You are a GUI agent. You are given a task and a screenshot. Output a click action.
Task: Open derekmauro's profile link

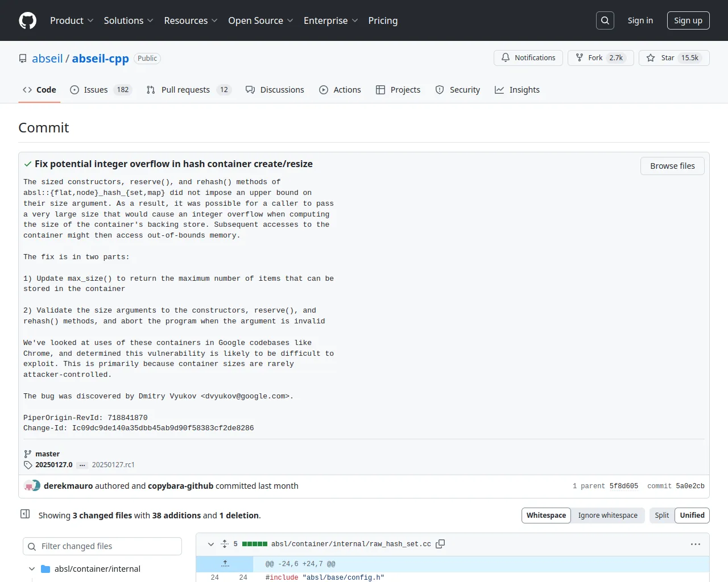[x=68, y=486]
